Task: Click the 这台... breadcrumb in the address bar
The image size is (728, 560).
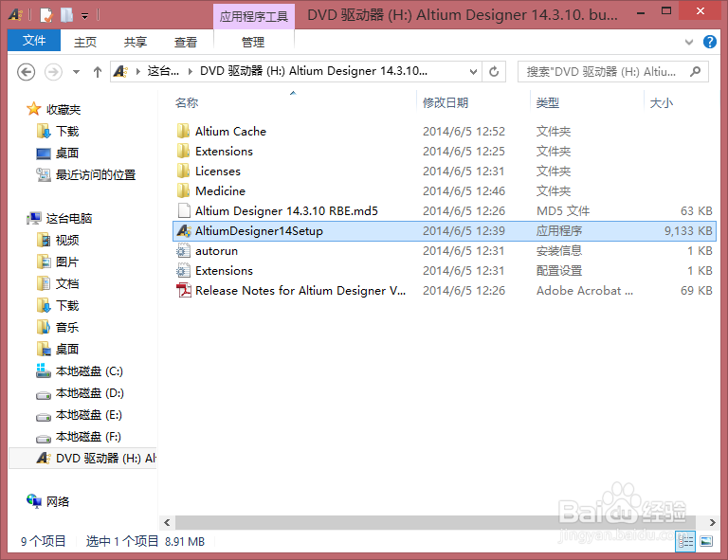Action: [x=162, y=71]
